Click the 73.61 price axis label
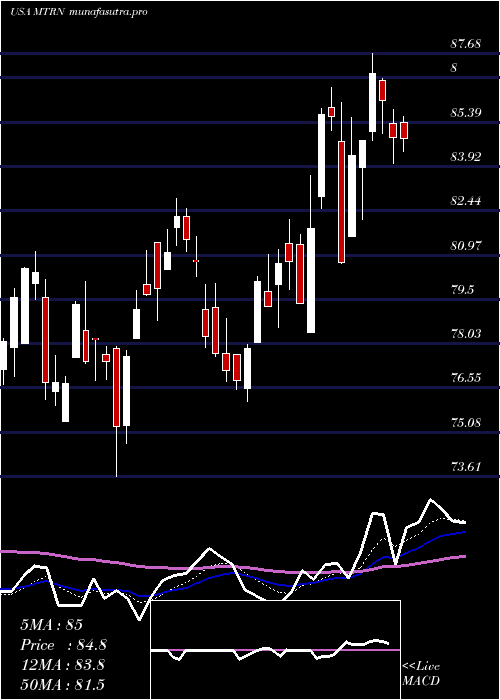The image size is (500, 700). tap(466, 467)
